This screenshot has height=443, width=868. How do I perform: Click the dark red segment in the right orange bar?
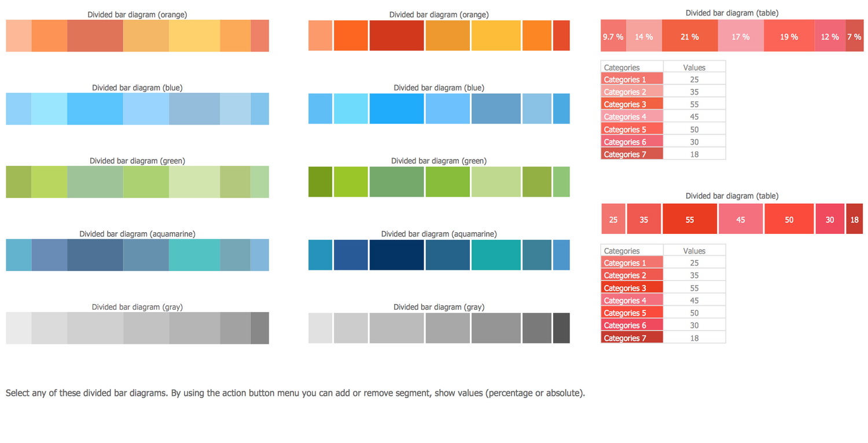pos(396,35)
